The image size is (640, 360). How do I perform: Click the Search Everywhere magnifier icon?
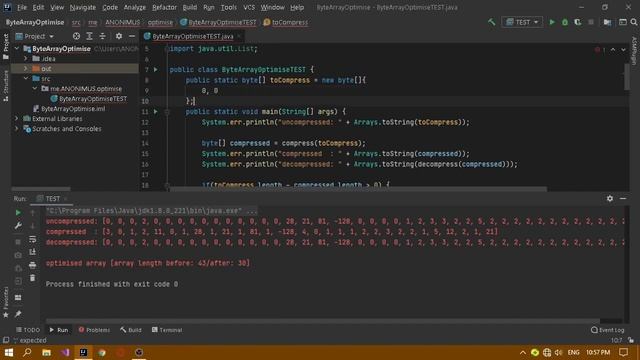[633, 22]
